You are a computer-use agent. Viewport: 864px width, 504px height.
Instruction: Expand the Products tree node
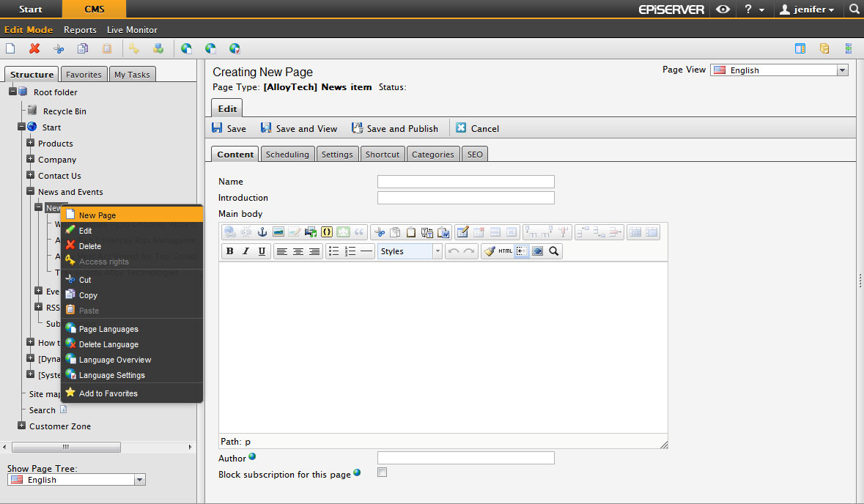[x=31, y=143]
